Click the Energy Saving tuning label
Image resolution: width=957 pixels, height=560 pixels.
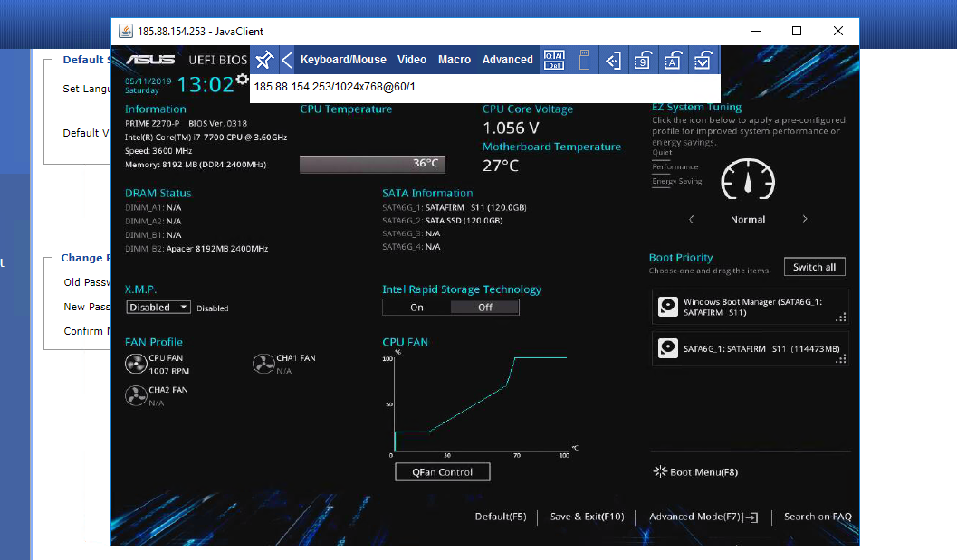coord(677,181)
